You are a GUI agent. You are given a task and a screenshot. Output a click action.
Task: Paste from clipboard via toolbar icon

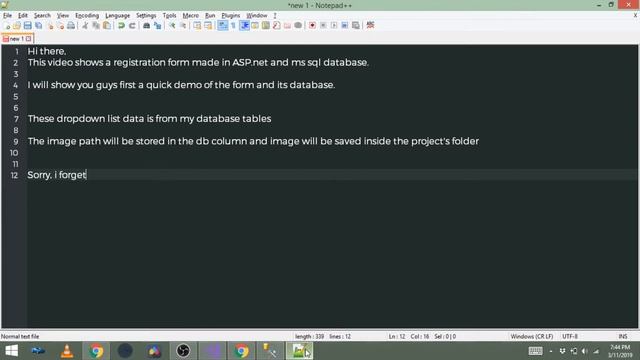(x=107, y=25)
